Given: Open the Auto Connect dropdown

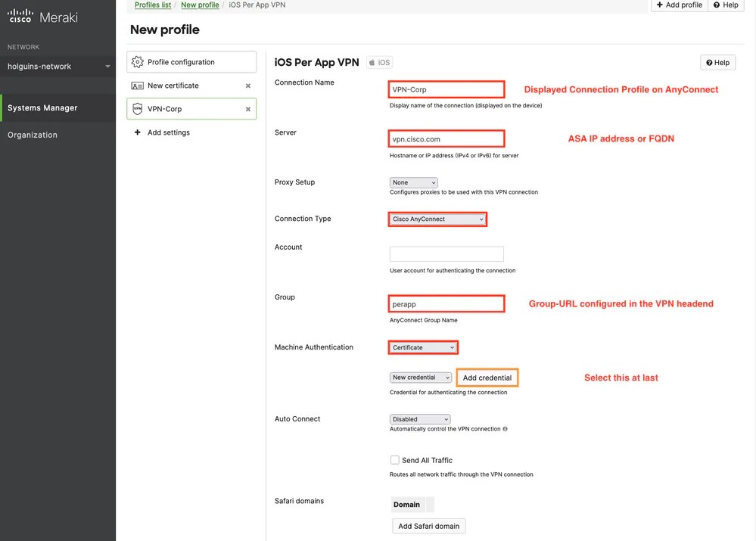Looking at the screenshot, I should click(x=419, y=418).
